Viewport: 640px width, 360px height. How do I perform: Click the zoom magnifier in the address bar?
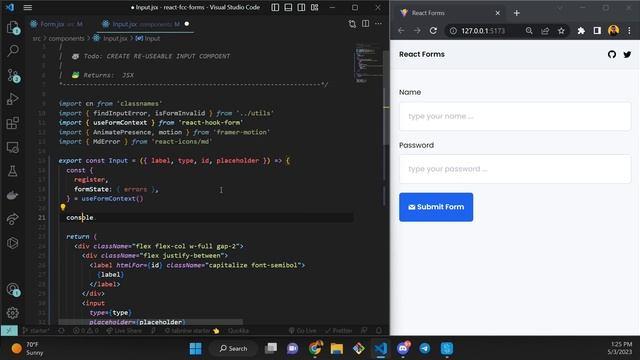pos(529,31)
